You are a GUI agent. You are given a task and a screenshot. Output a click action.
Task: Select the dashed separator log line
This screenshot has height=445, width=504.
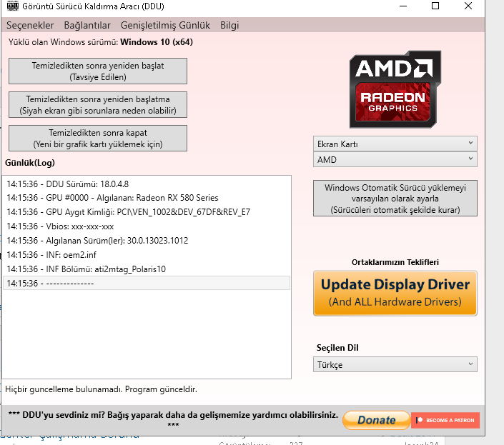[x=147, y=283]
